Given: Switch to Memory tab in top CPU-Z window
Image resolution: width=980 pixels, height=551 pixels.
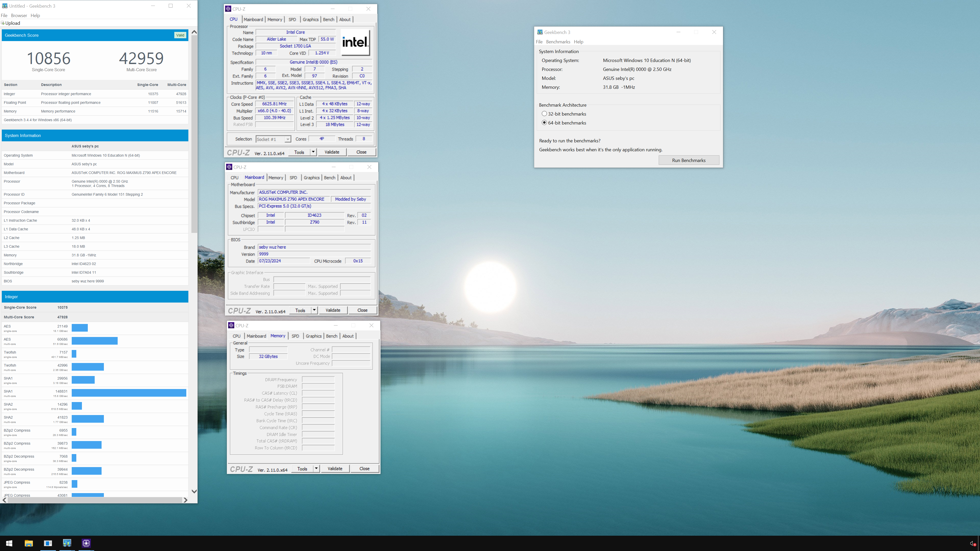Looking at the screenshot, I should tap(275, 19).
